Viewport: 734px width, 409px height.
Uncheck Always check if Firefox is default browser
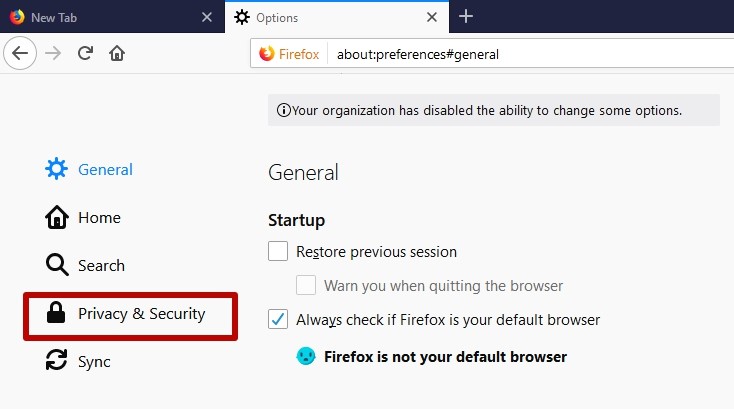(x=278, y=319)
